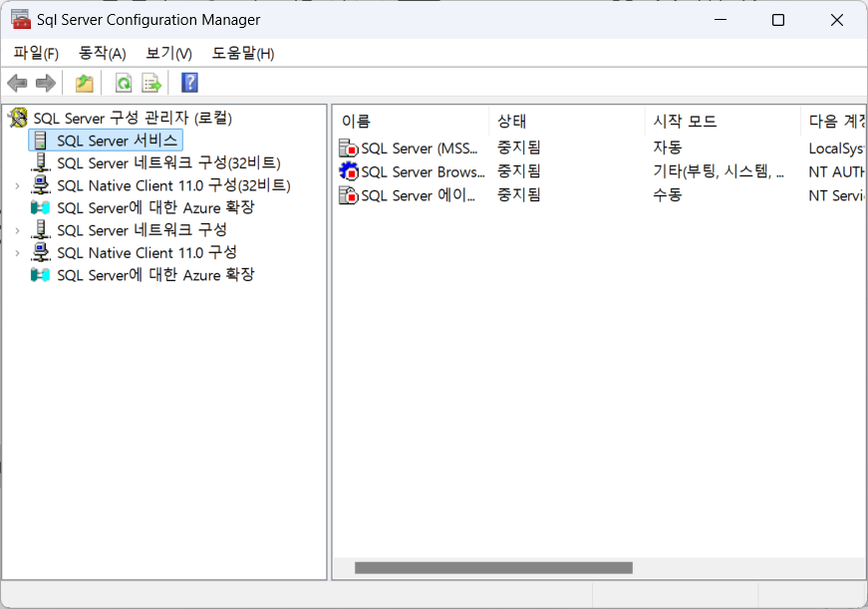This screenshot has height=609, width=868.
Task: Click 중지됨 status of SQL Server Browser
Action: (x=518, y=171)
